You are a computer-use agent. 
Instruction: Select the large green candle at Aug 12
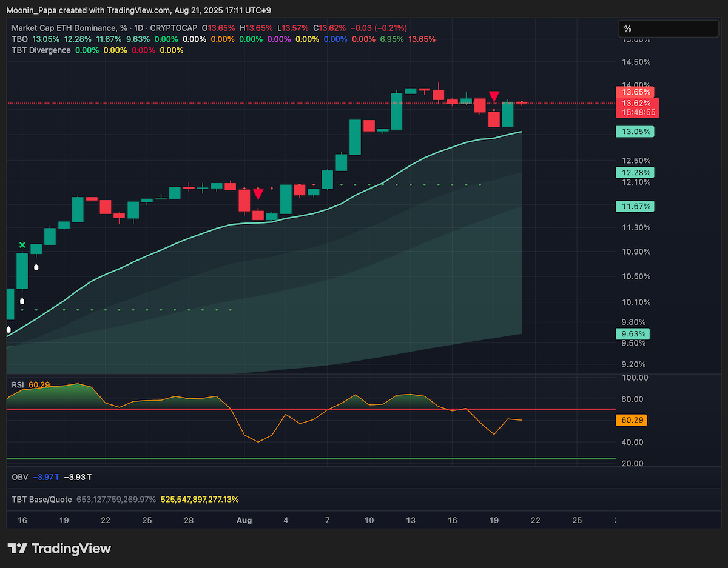[397, 110]
